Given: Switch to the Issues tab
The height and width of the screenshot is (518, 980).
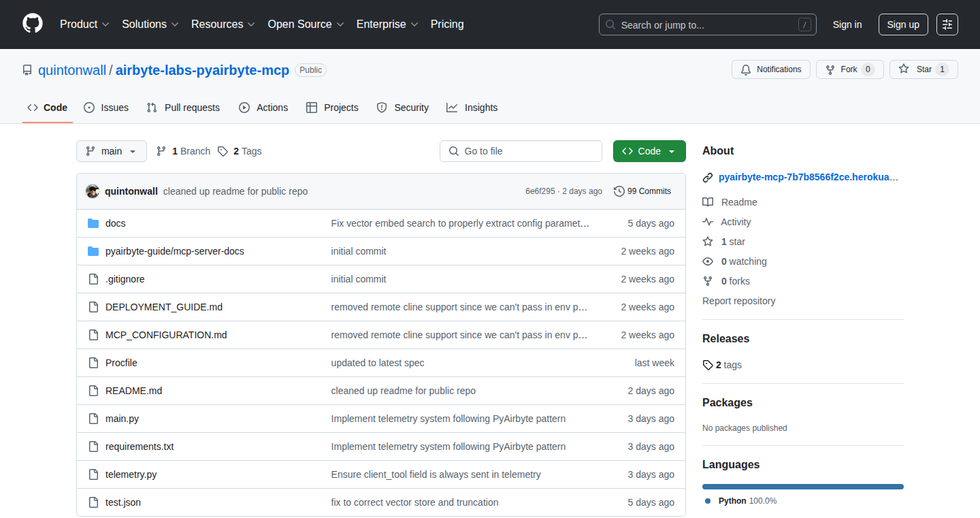Looking at the screenshot, I should click(x=106, y=108).
